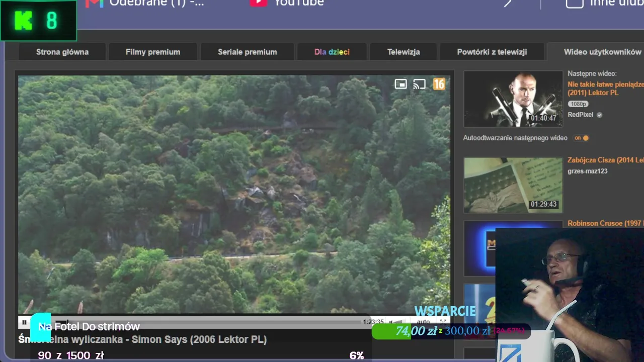Click the 01:40:47 duration label
The height and width of the screenshot is (362, 644).
(x=543, y=118)
